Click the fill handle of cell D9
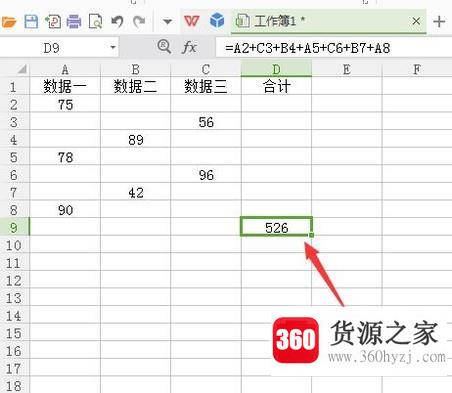Image resolution: width=452 pixels, height=393 pixels. (x=311, y=235)
